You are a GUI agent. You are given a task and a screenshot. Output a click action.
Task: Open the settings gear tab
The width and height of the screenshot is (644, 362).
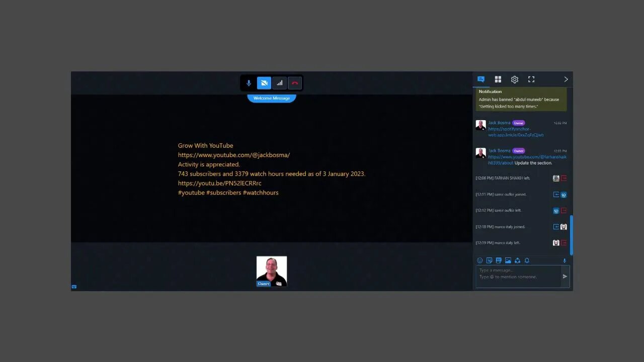coord(515,79)
